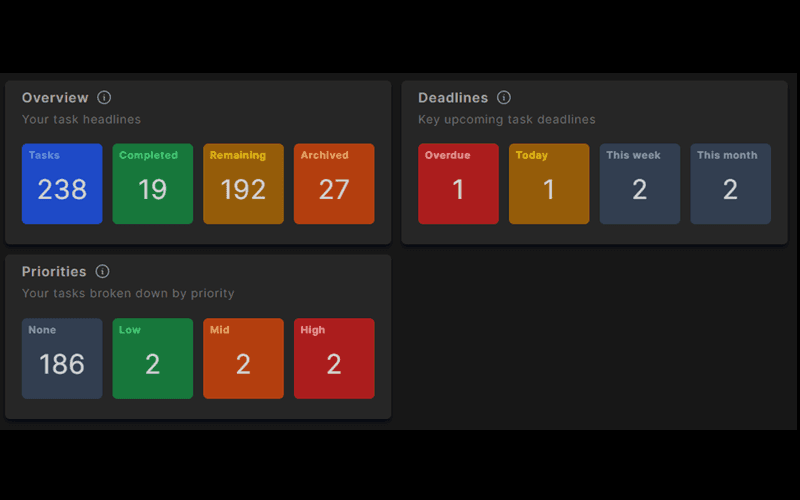Select the This month tile
This screenshot has height=500, width=800.
731,184
